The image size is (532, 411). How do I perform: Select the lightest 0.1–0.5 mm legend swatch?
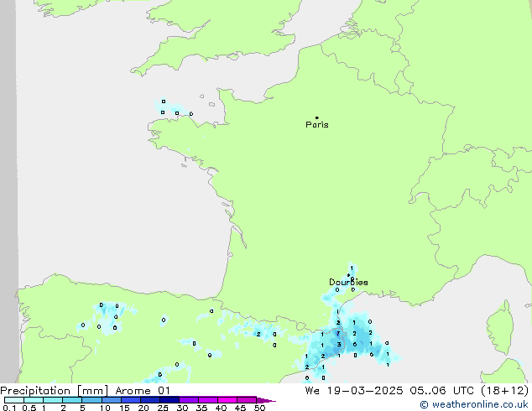tap(14, 400)
